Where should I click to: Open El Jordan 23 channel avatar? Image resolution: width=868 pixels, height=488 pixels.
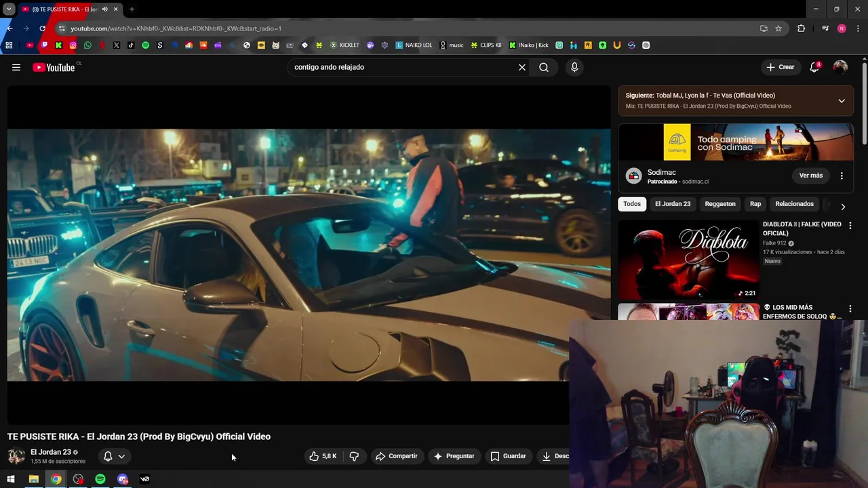[16, 456]
